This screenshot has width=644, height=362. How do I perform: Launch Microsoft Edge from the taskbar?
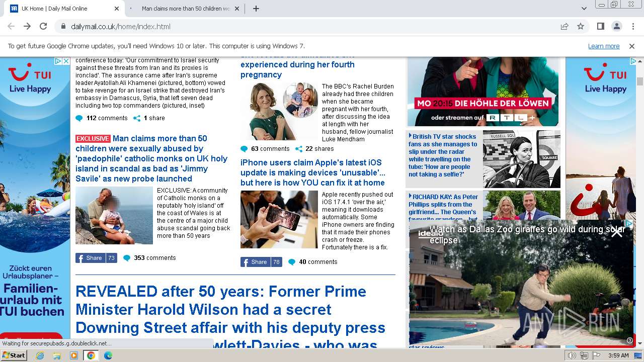click(x=108, y=355)
